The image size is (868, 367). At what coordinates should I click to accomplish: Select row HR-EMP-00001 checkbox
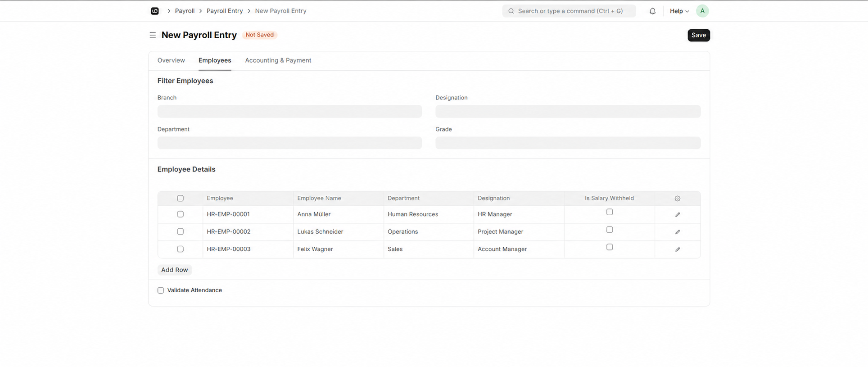coord(181,214)
